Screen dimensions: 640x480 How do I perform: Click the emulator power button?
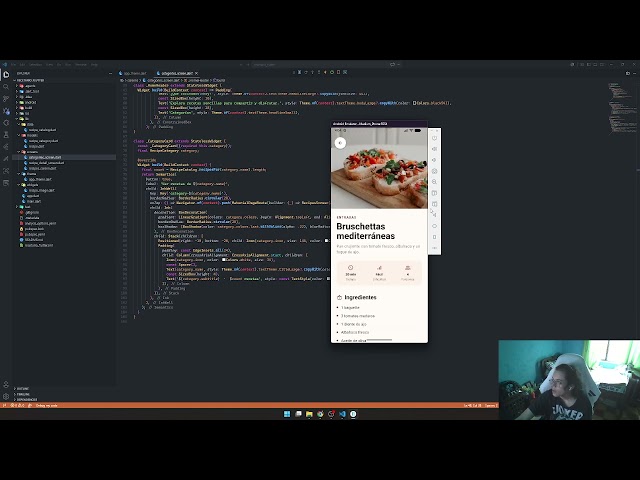pos(434,138)
